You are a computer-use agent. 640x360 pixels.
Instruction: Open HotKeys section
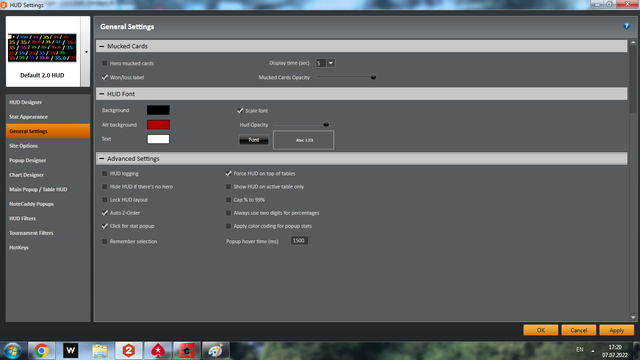pyautogui.click(x=48, y=247)
